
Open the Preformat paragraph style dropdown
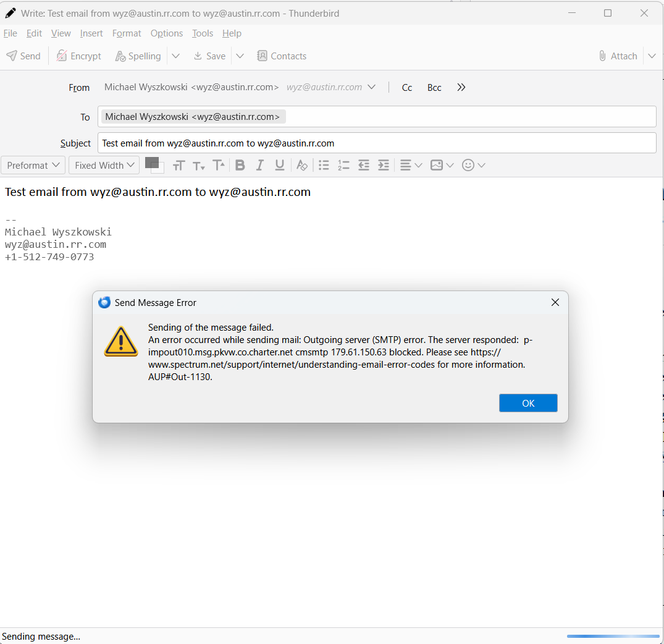[33, 165]
